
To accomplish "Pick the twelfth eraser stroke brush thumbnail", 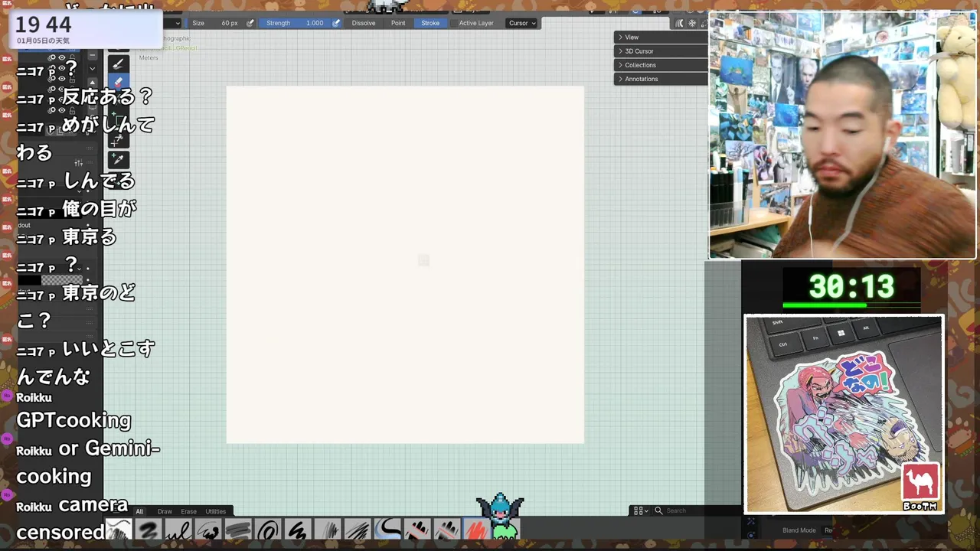I will click(x=447, y=530).
